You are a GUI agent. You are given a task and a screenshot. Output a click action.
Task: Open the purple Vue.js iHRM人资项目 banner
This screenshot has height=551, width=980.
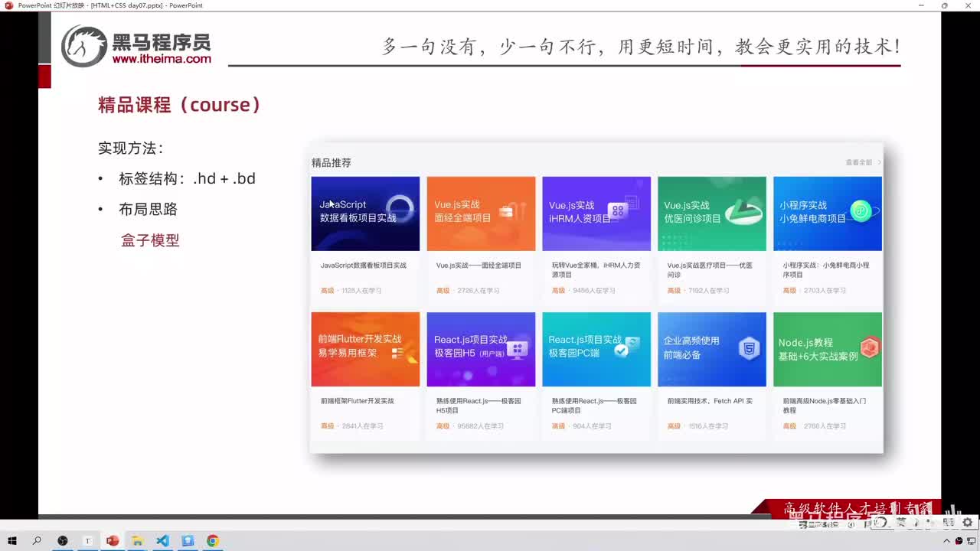pos(596,214)
